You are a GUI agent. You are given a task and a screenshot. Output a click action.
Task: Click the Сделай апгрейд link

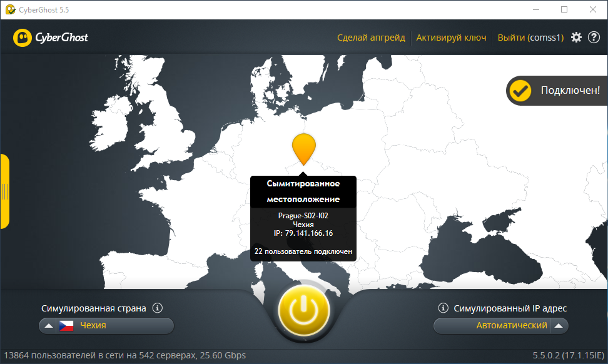(371, 38)
